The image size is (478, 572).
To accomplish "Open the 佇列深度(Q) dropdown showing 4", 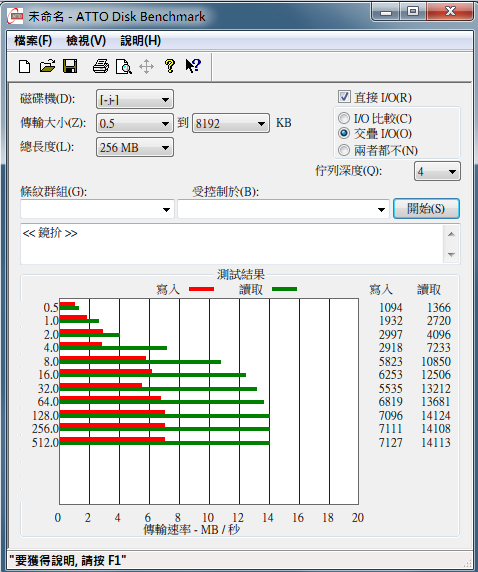I will (437, 171).
